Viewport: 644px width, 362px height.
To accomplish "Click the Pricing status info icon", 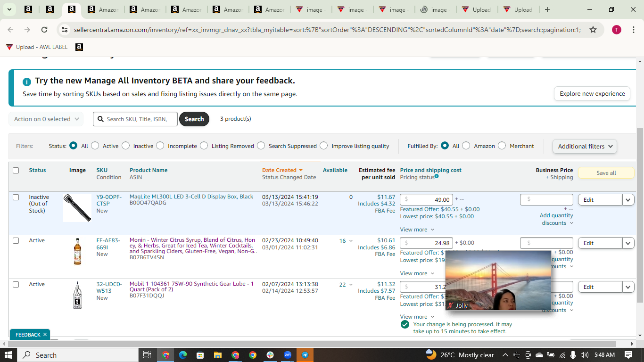I will coord(437,176).
